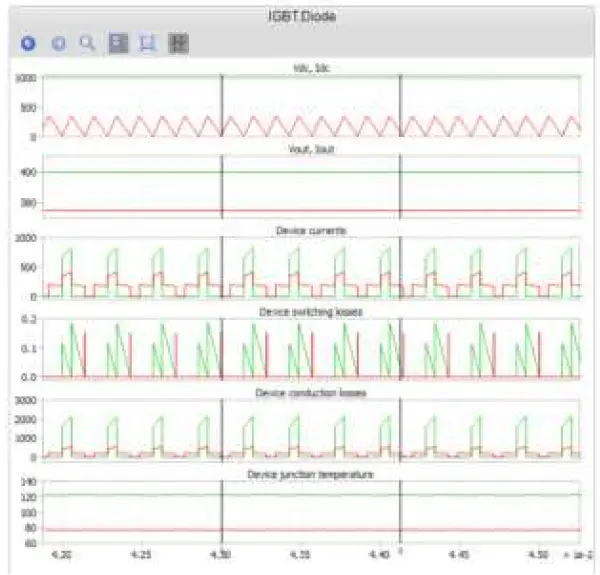Click the Vdc, Idc plot title
600x575 pixels.
[x=311, y=68]
